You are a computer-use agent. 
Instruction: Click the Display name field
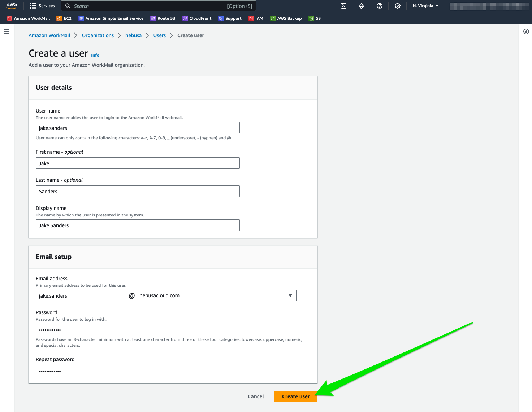[138, 225]
